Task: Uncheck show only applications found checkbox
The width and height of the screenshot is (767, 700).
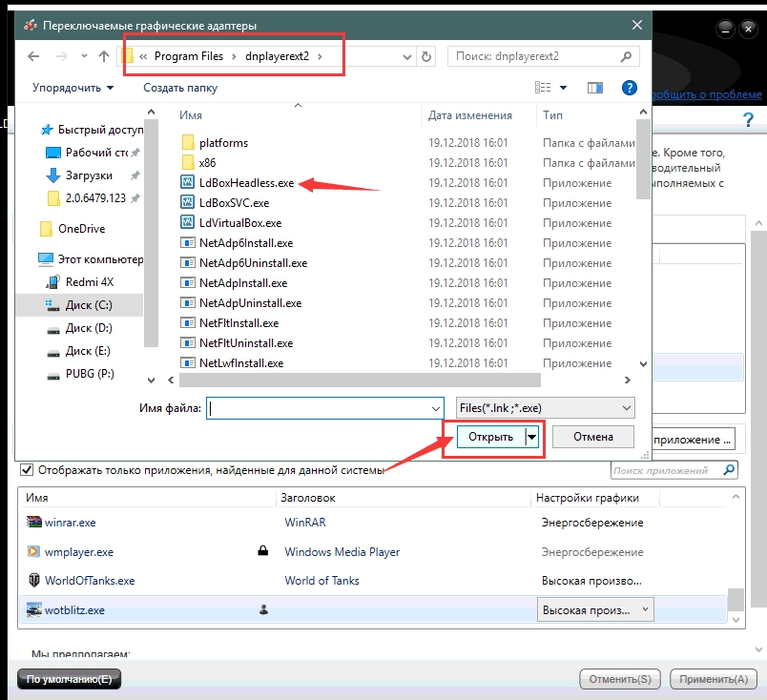Action: point(27,470)
